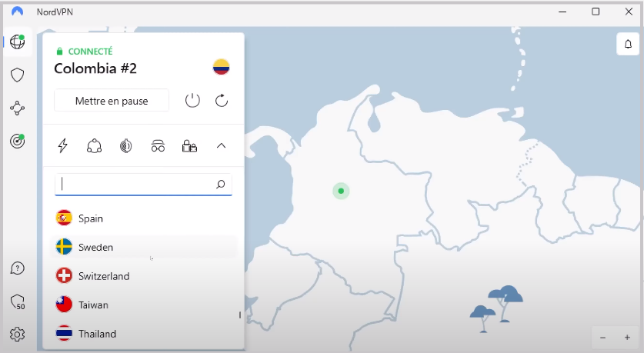This screenshot has width=644, height=353.
Task: Click the Switzerland flag icon
Action: pos(64,275)
